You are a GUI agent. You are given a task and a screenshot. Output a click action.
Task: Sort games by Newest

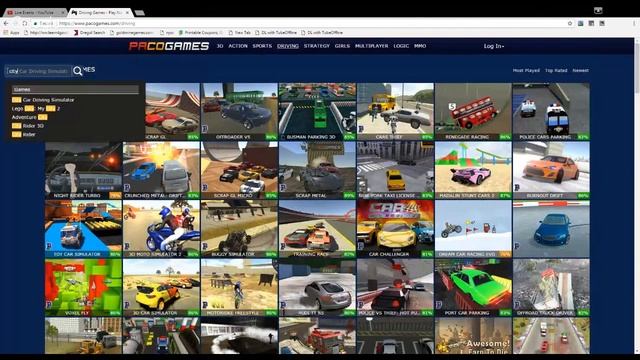point(580,71)
